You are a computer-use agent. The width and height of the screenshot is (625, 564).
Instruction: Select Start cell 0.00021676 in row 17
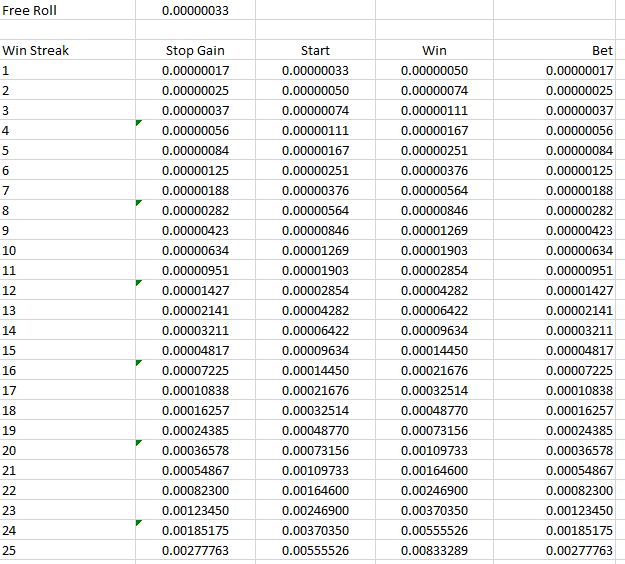click(315, 390)
